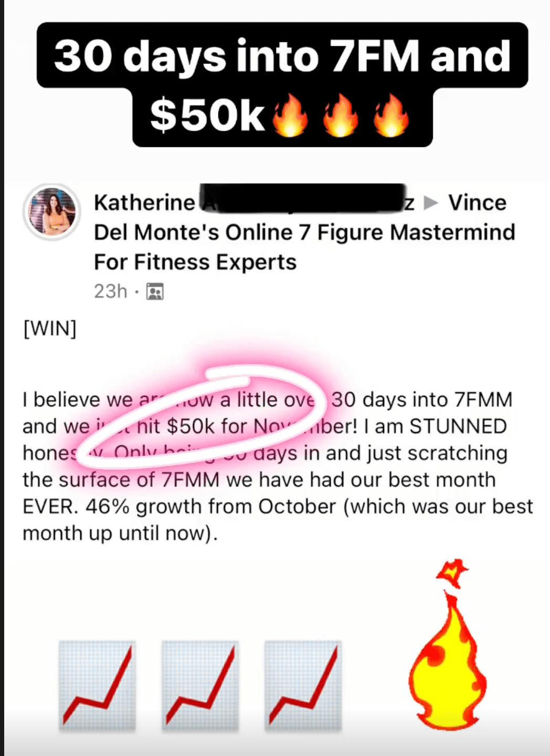Image resolution: width=550 pixels, height=756 pixels.
Task: Click the last fire emoji in headline
Action: click(x=391, y=117)
